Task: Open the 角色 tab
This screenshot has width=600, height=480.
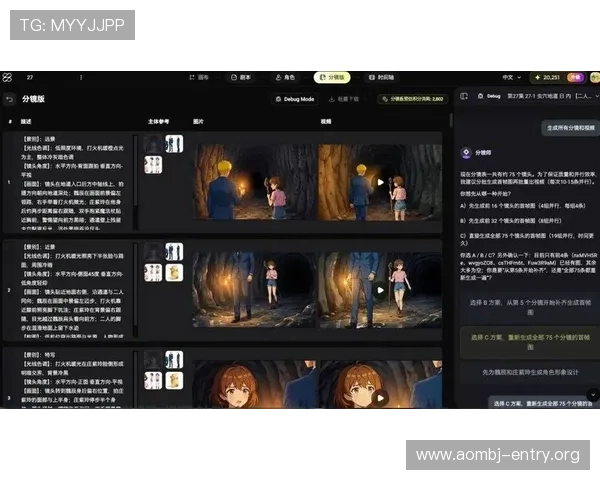Action: coord(285,77)
